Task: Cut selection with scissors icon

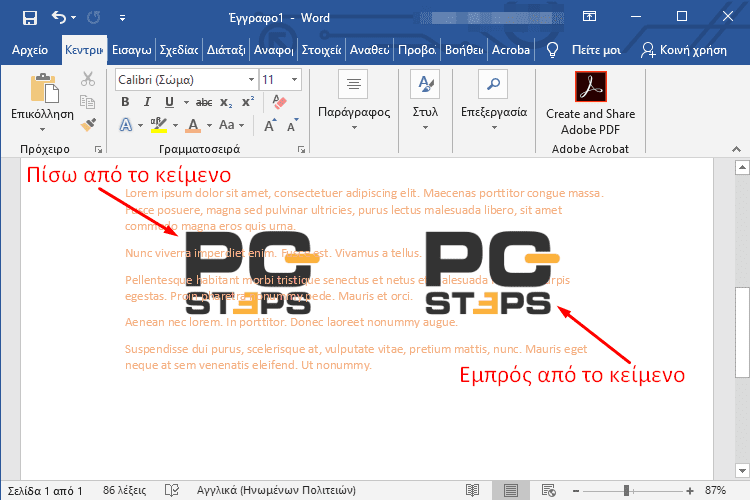Action: click(88, 79)
